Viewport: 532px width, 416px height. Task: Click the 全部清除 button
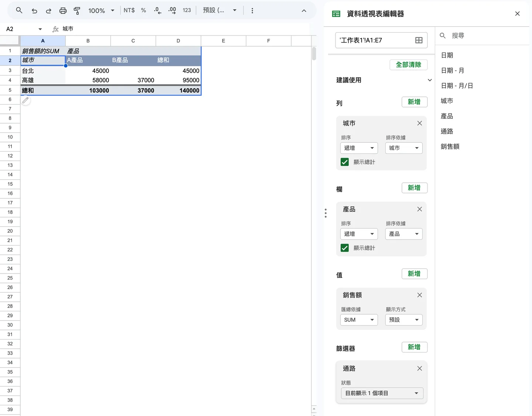click(x=409, y=65)
